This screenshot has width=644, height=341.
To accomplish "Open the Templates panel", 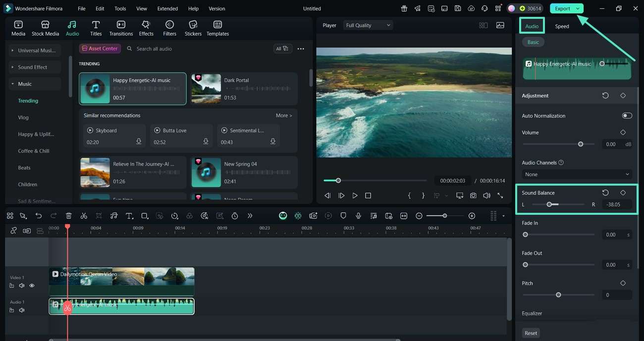I will coord(217,28).
